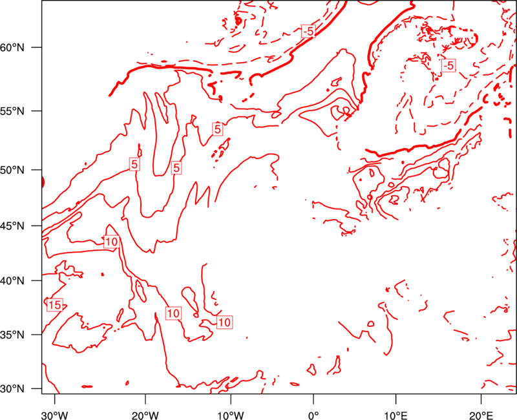
Task: Select the 20°E longitude axis label
Action: pos(481,415)
